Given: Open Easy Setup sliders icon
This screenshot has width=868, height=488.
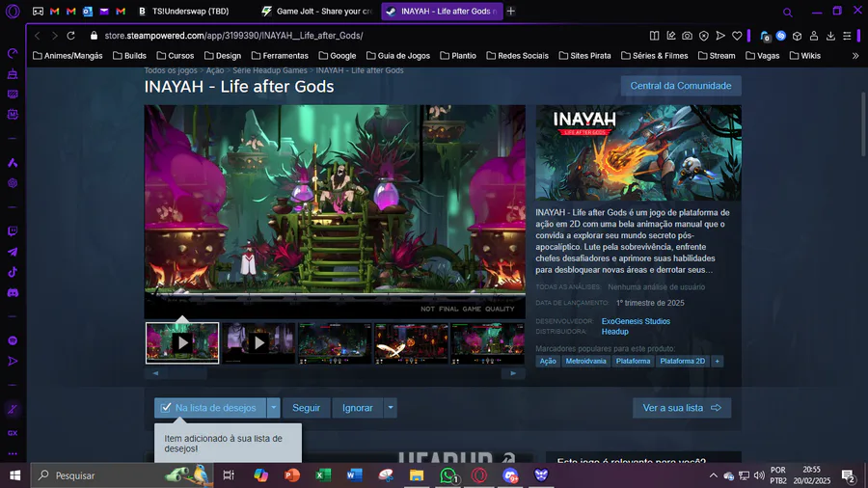Looking at the screenshot, I should click(x=847, y=36).
